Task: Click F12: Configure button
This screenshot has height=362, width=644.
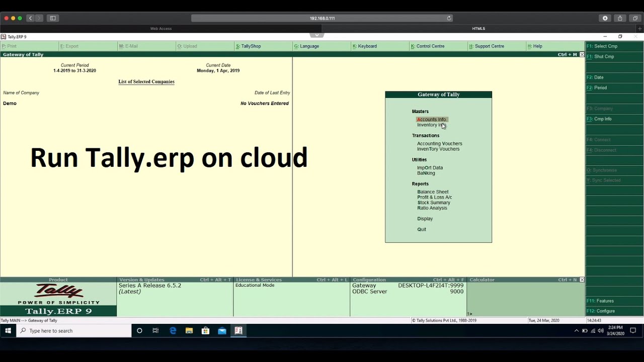Action: [x=614, y=311]
